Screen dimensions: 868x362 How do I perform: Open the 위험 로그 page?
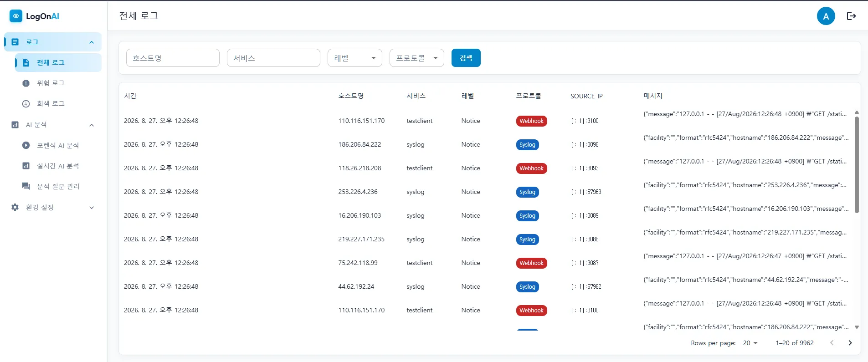58,83
